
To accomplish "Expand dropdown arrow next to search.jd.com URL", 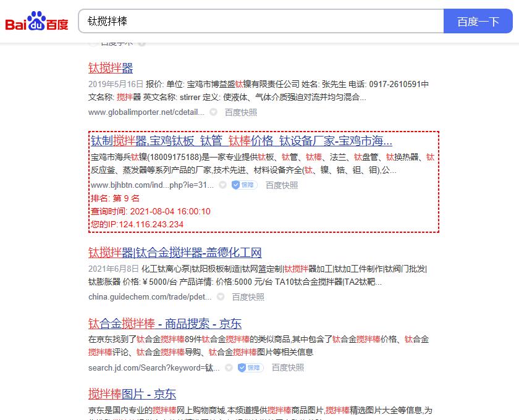I will 229,367.
